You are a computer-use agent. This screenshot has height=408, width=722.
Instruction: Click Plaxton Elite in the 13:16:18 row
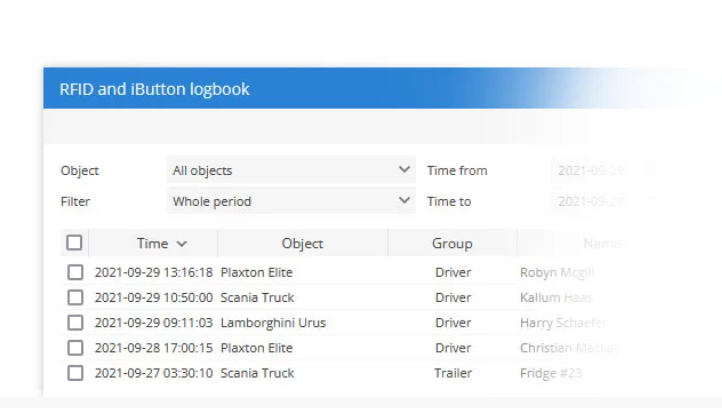[x=256, y=272]
